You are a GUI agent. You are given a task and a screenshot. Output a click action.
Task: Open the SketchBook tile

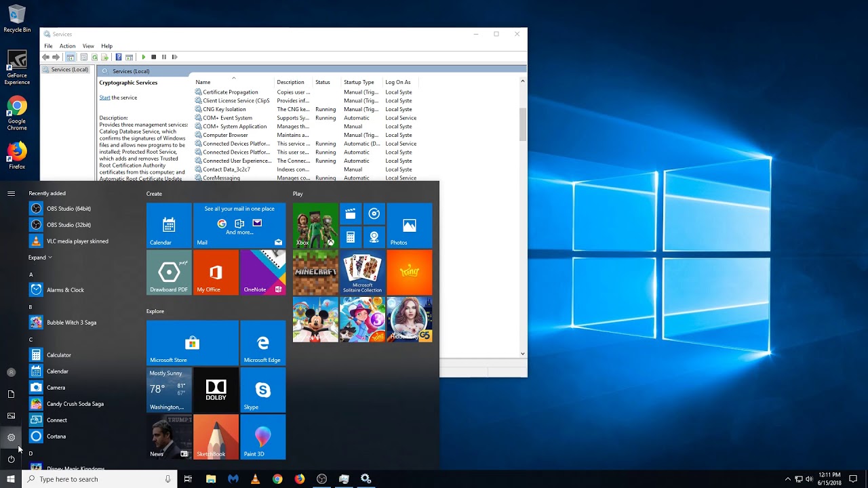click(x=216, y=437)
